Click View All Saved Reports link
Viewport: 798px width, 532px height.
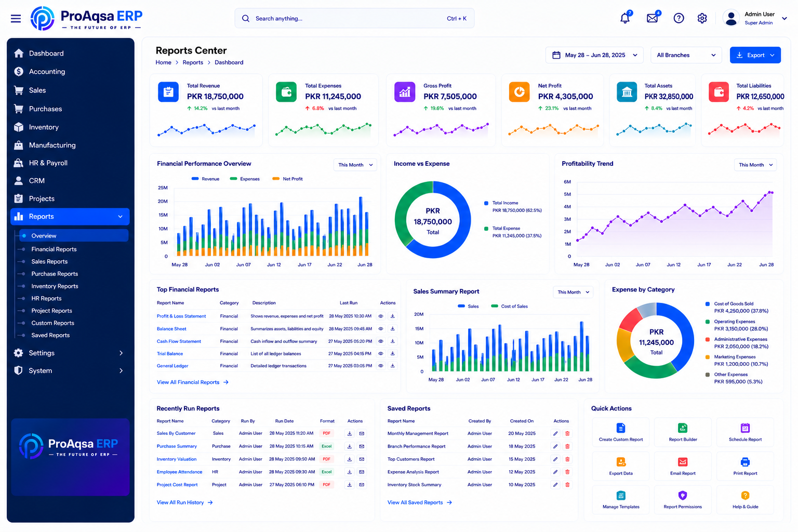click(x=420, y=502)
